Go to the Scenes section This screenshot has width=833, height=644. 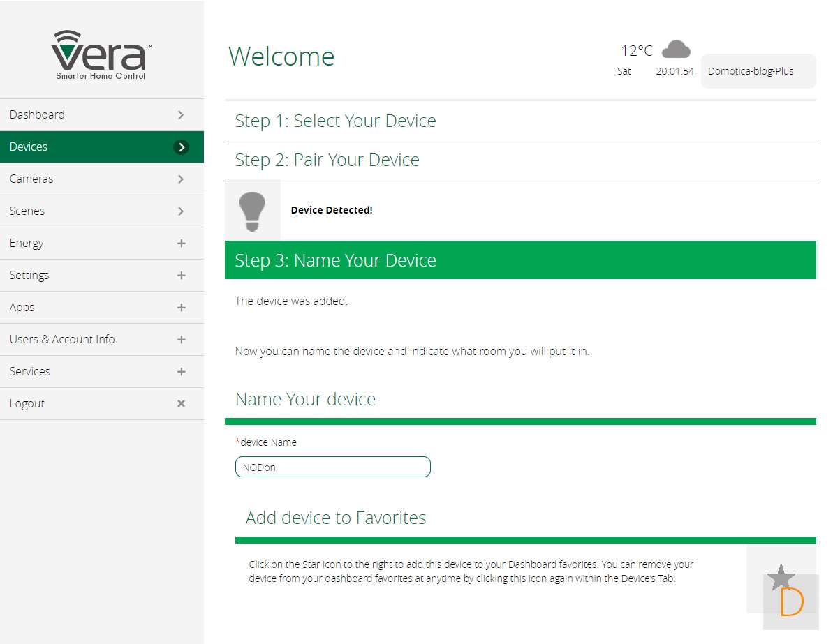point(28,211)
